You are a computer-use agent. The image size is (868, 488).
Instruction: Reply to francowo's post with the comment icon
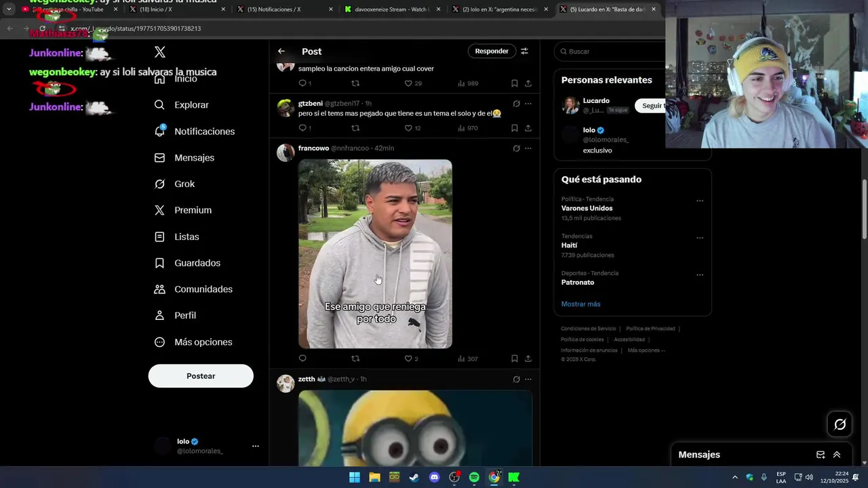[x=302, y=359]
